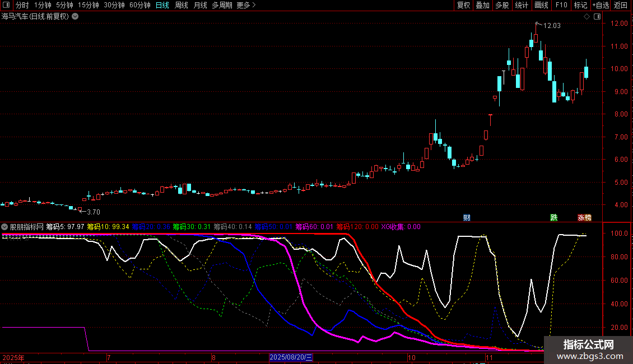Switch to the 周线 weekly tab

coord(181,6)
